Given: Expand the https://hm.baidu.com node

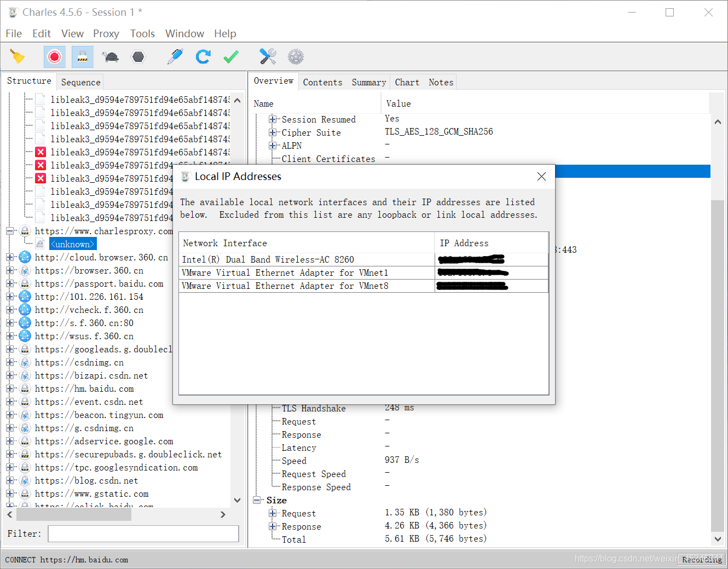Looking at the screenshot, I should coord(10,388).
